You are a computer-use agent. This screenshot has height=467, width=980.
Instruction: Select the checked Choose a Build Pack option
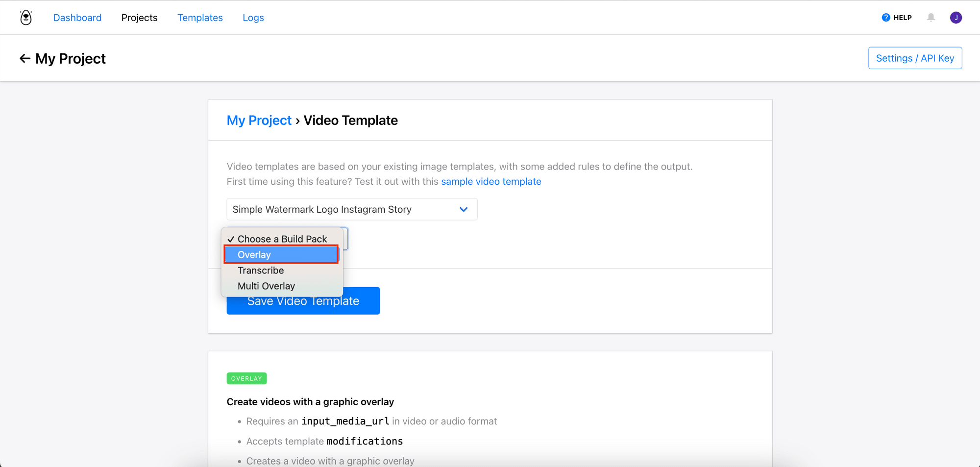click(282, 239)
